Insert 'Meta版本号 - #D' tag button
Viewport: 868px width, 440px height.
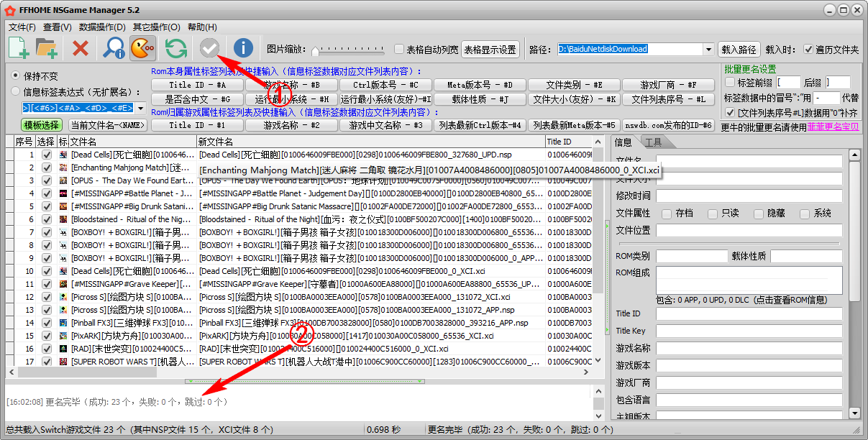pos(480,85)
